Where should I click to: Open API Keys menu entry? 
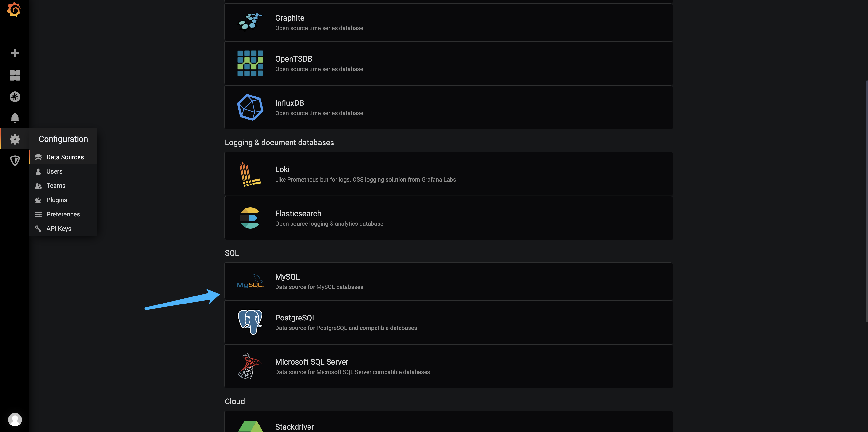59,229
